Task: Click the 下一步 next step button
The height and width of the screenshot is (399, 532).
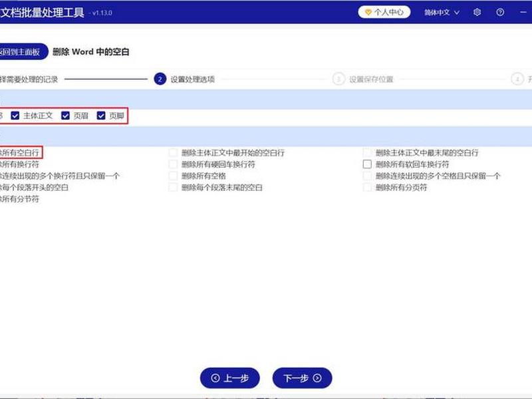Action: pos(302,378)
